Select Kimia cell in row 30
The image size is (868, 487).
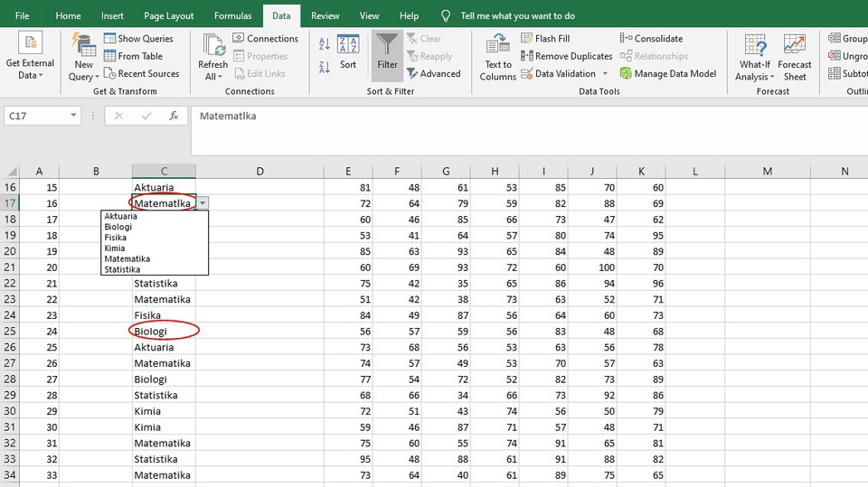pyautogui.click(x=164, y=411)
